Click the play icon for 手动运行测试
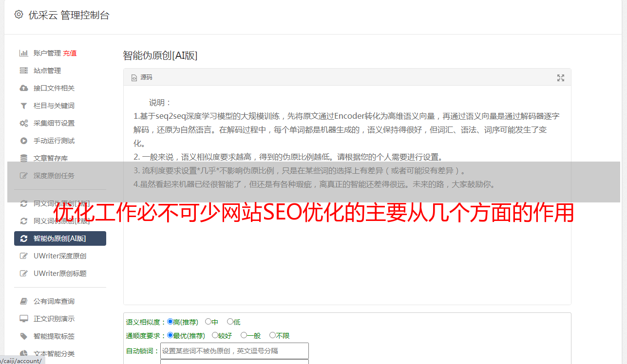The width and height of the screenshot is (627, 364). 23,141
